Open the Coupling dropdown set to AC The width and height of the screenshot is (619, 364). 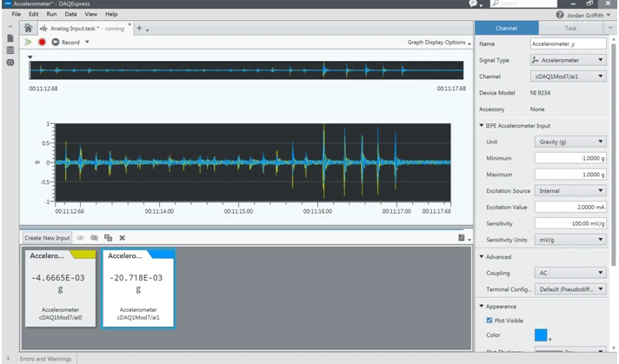(569, 273)
